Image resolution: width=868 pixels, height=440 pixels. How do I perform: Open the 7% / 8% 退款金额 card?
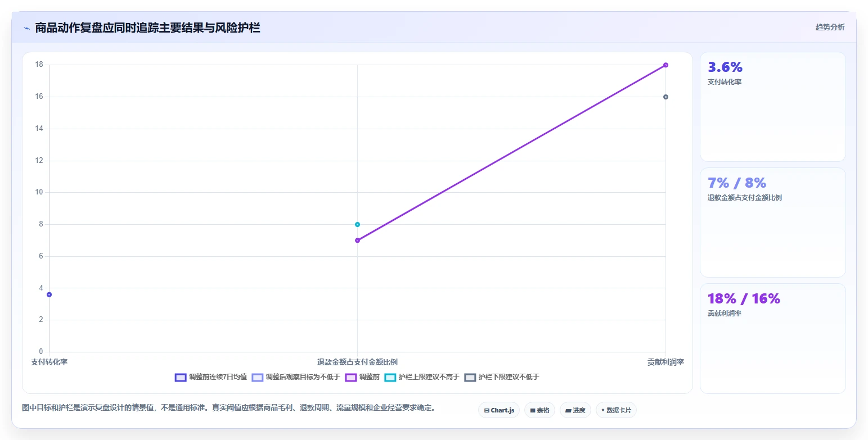[772, 223]
